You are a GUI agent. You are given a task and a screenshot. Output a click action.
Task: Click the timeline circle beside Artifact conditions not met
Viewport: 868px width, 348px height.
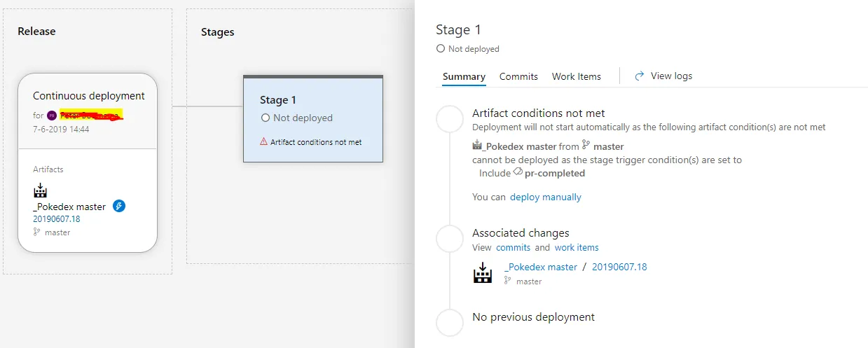(450, 120)
